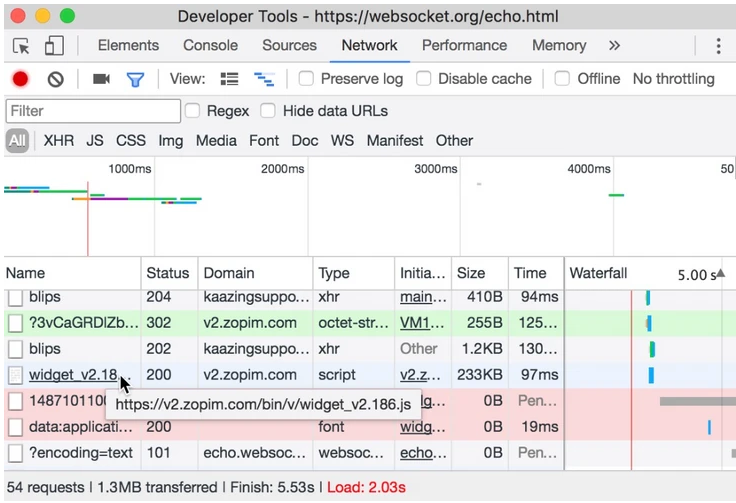Sort by the Type column header

coord(353,273)
